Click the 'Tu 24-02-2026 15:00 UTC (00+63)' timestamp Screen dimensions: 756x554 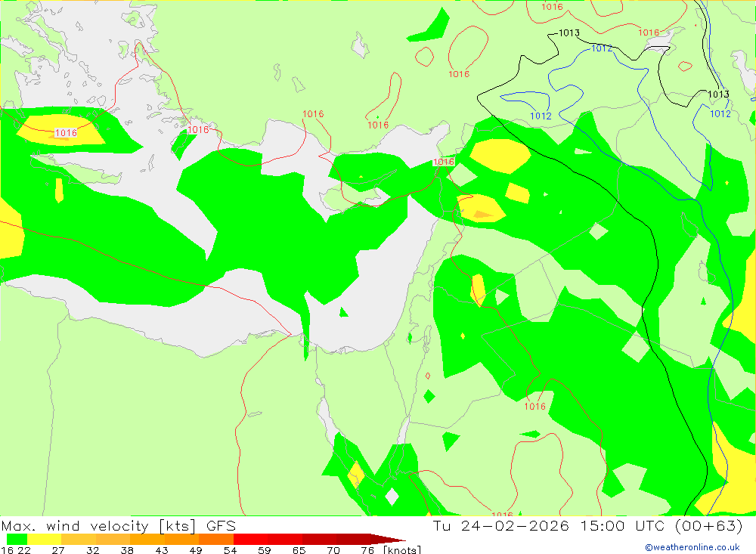[587, 525]
